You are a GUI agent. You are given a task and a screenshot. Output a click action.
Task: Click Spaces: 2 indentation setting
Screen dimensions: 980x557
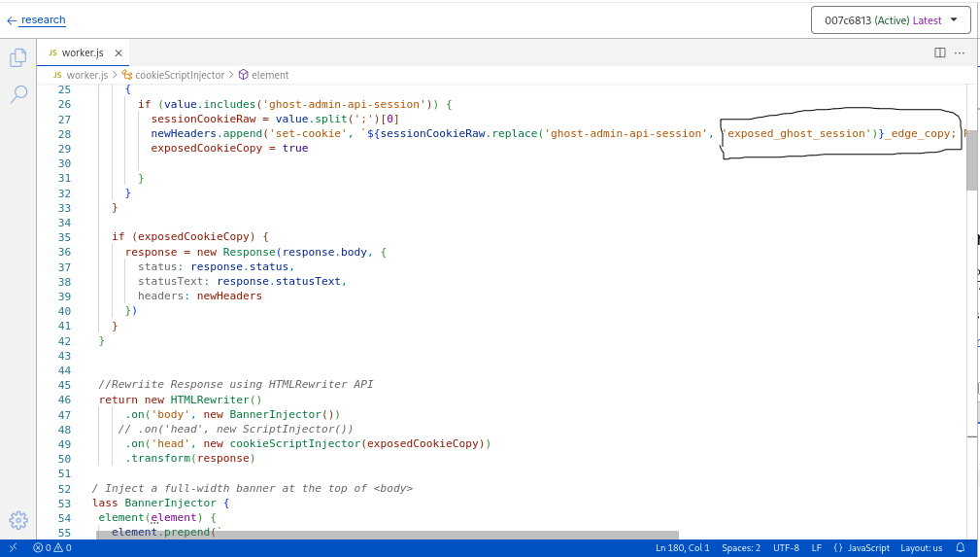(741, 548)
